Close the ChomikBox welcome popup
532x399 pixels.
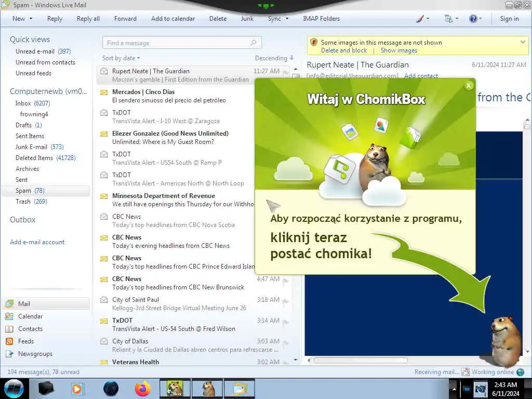click(469, 86)
